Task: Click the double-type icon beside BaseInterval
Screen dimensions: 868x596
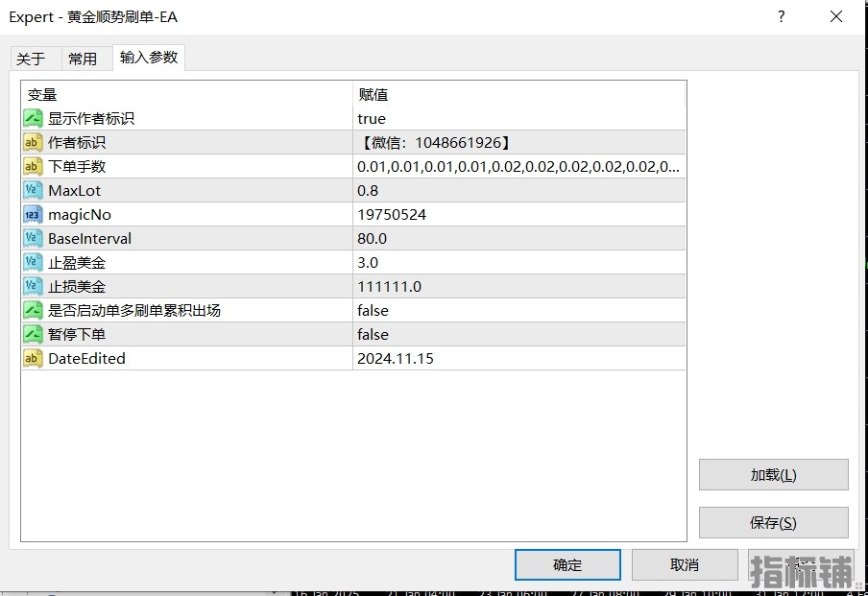Action: point(33,239)
